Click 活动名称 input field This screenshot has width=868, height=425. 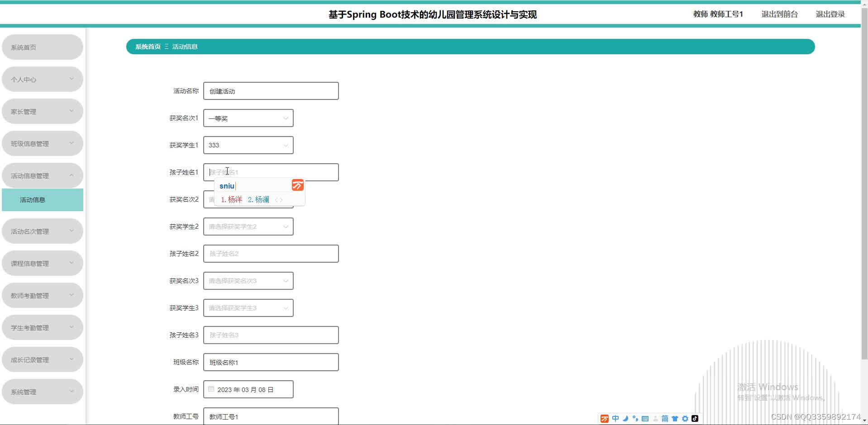[x=271, y=91]
